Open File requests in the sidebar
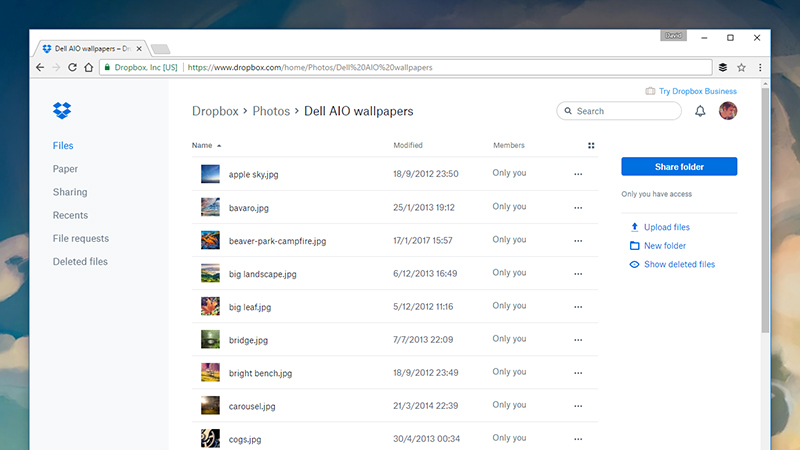The height and width of the screenshot is (450, 800). 81,238
